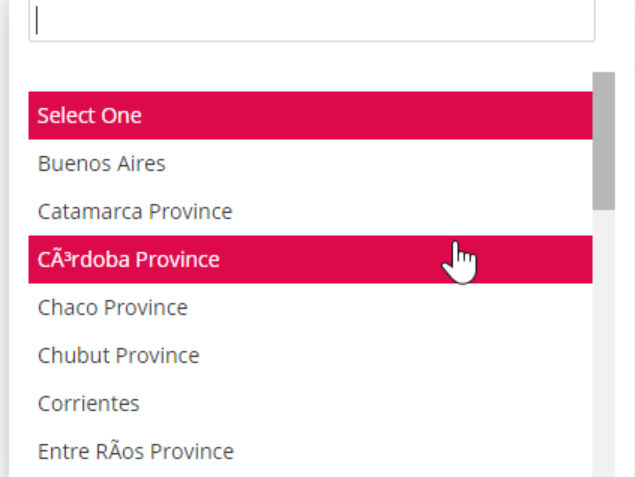Pick Chaco Province list item
Image resolution: width=636 pixels, height=477 pixels.
click(x=310, y=307)
